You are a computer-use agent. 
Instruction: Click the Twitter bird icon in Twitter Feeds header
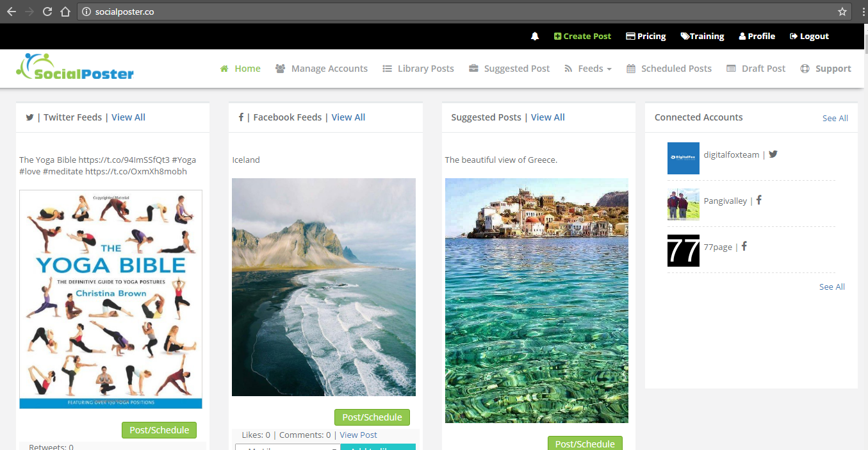[x=29, y=117]
